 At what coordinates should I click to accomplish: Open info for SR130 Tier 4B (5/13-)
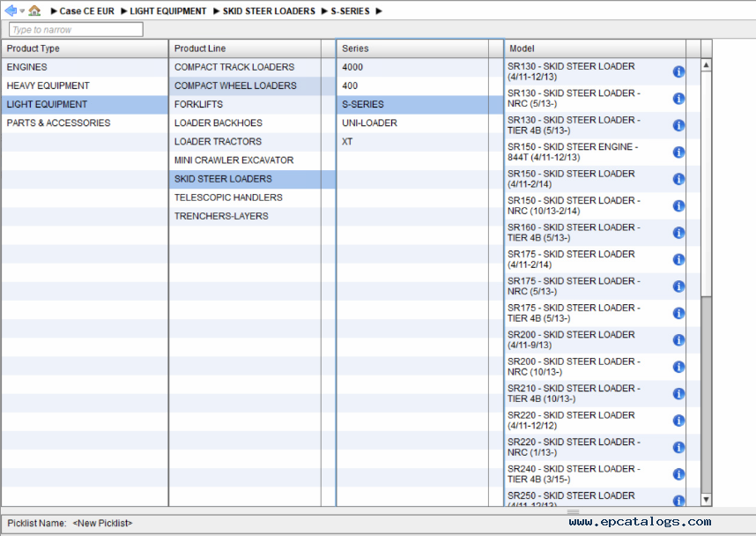(x=678, y=125)
